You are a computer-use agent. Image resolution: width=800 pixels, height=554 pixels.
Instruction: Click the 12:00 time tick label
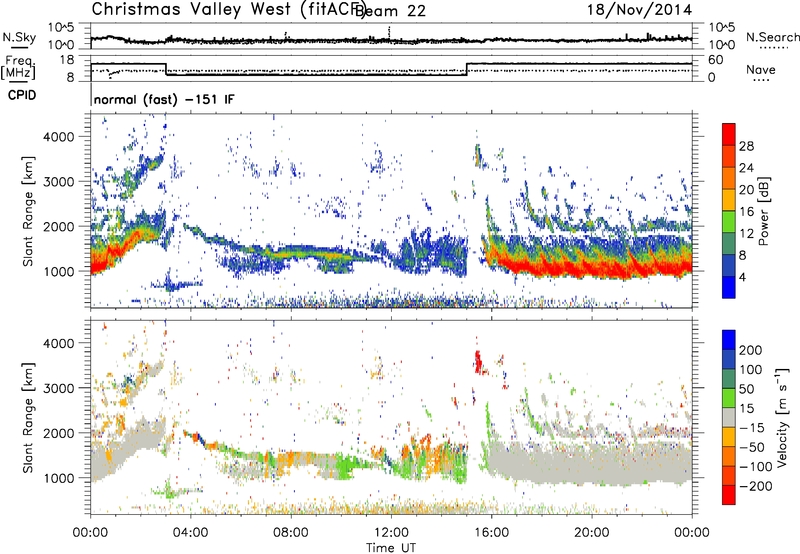coord(391,533)
